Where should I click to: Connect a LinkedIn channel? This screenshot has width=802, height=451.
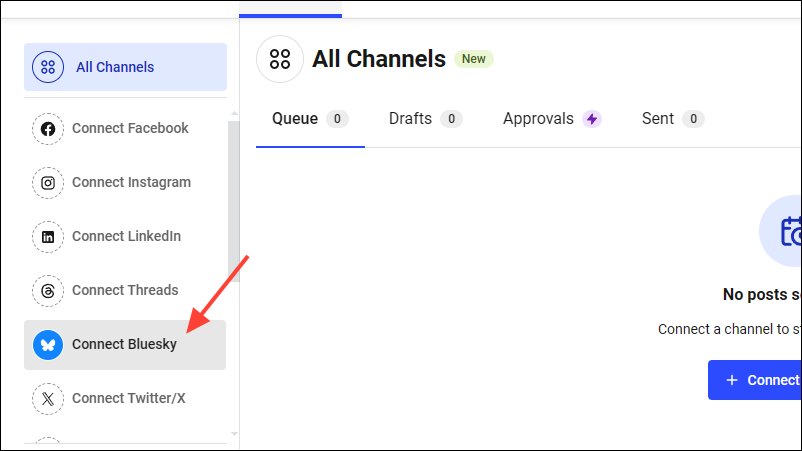(125, 237)
